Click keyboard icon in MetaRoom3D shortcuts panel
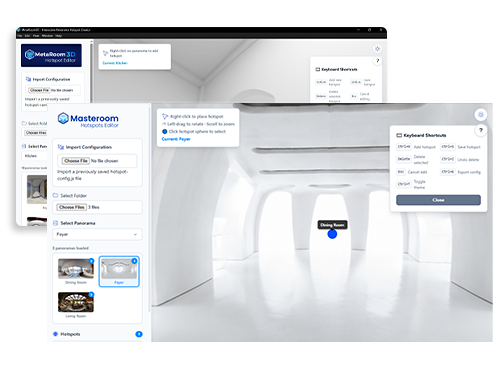 [x=318, y=69]
